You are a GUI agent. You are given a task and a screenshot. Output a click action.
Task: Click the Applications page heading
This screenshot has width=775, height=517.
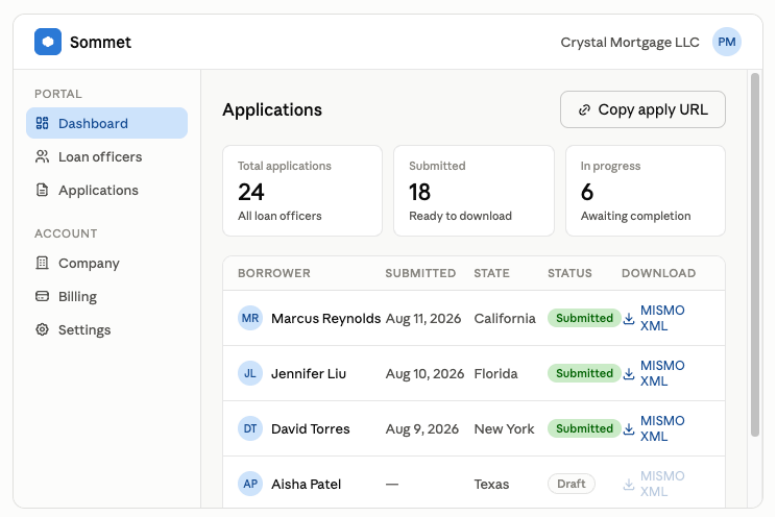pos(272,110)
